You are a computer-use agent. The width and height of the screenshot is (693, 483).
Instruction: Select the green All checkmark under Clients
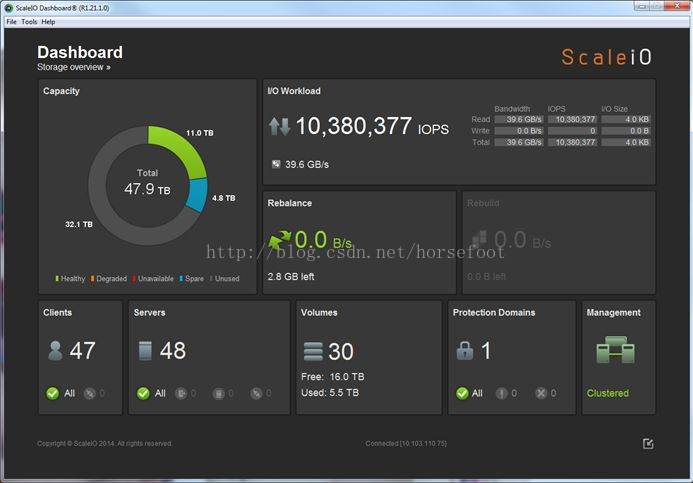coord(53,393)
